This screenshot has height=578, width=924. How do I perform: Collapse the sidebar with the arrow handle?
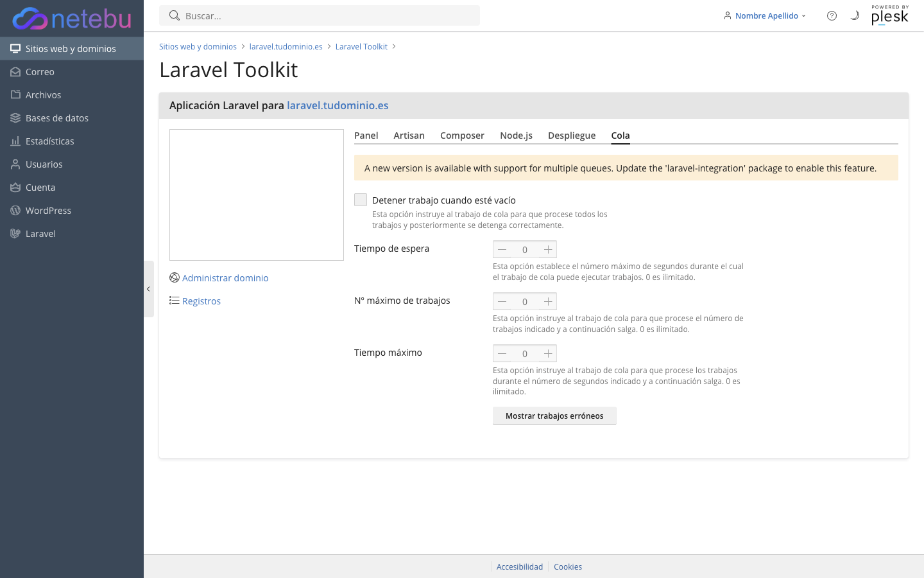click(149, 289)
